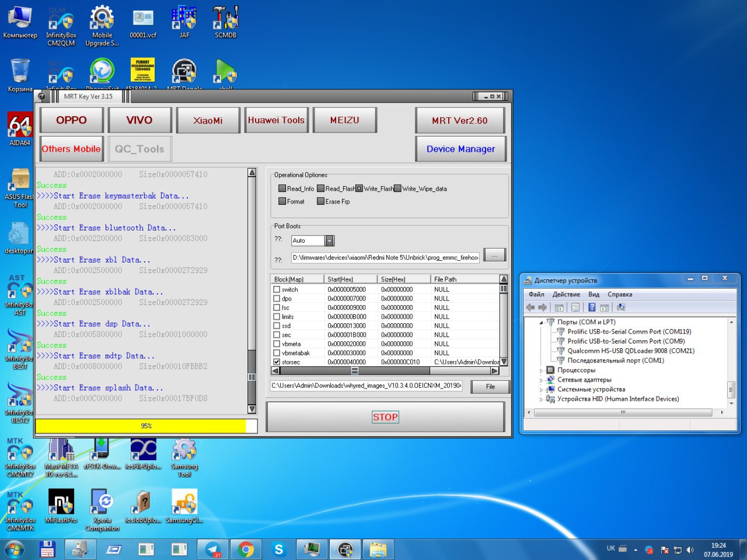Open the OPPO tools section
The height and width of the screenshot is (560, 747).
[x=71, y=120]
